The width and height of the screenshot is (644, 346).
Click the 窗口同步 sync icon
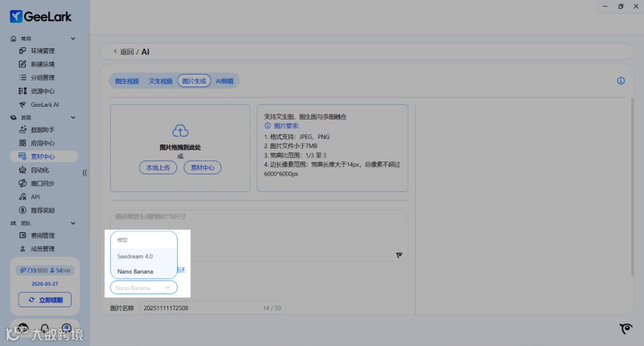(23, 183)
